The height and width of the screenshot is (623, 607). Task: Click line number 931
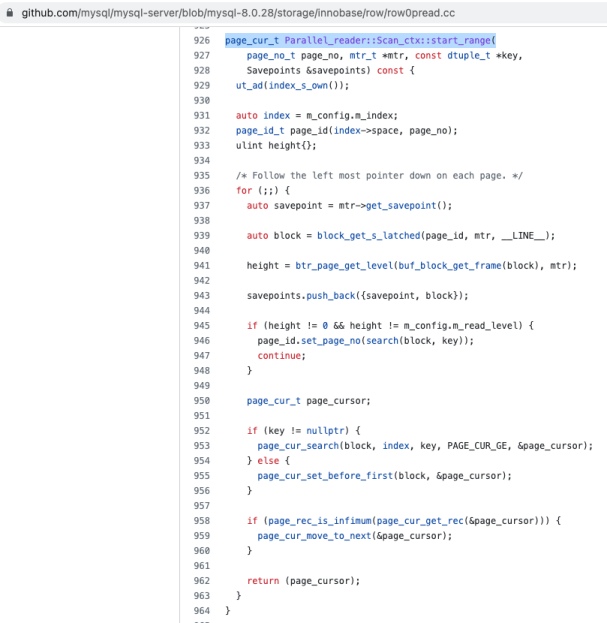[x=202, y=116]
